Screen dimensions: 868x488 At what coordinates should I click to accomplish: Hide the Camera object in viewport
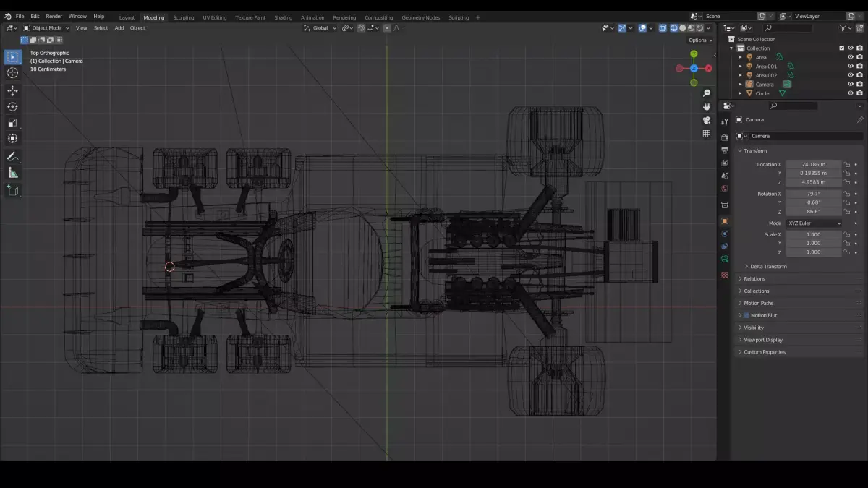click(x=850, y=84)
